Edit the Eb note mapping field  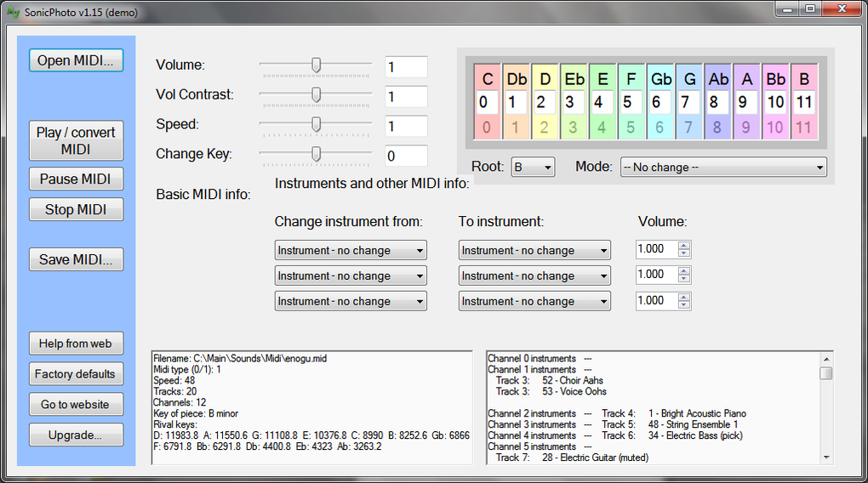(574, 102)
